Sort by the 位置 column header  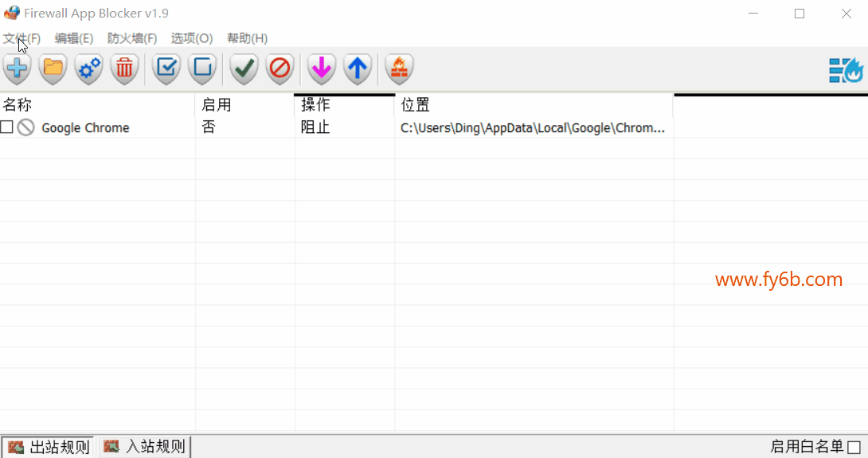pos(534,104)
